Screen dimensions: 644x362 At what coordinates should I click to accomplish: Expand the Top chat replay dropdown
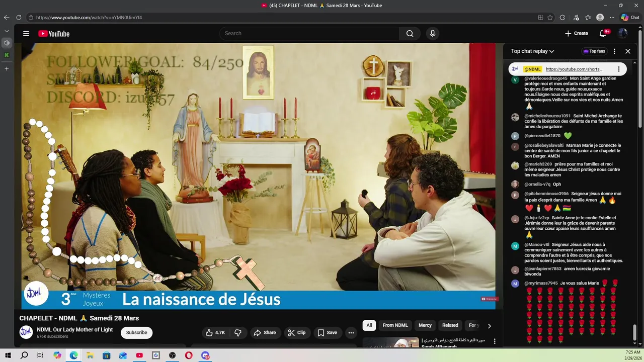pos(532,51)
